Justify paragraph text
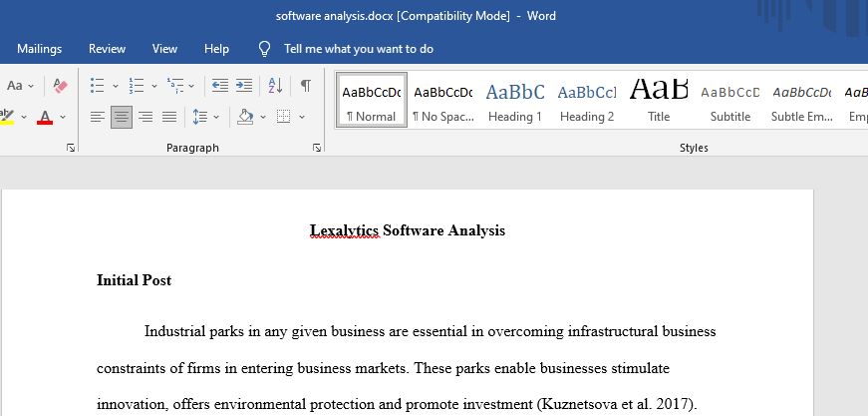Screen dimensions: 868x416 click(169, 117)
